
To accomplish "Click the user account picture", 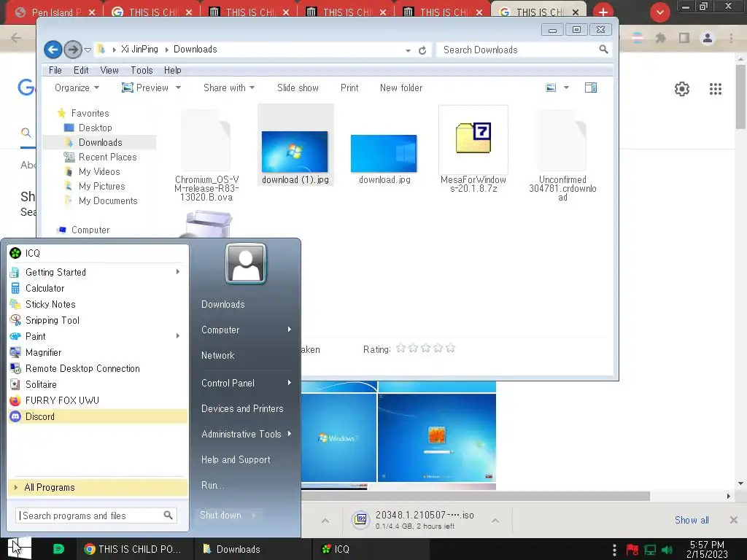I will (x=246, y=263).
